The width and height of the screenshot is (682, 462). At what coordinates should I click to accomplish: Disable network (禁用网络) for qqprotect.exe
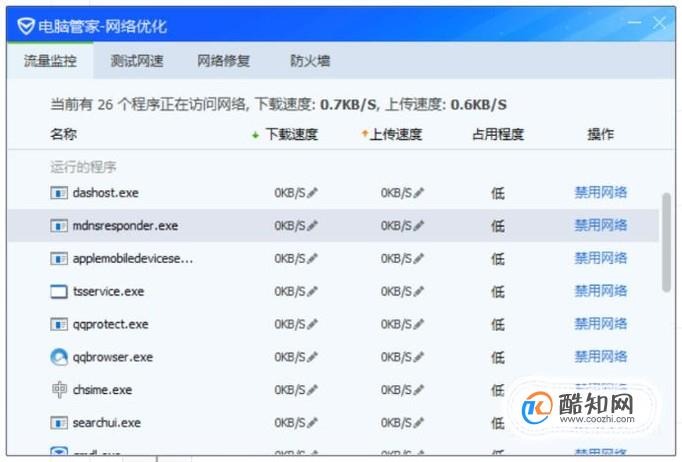(601, 324)
